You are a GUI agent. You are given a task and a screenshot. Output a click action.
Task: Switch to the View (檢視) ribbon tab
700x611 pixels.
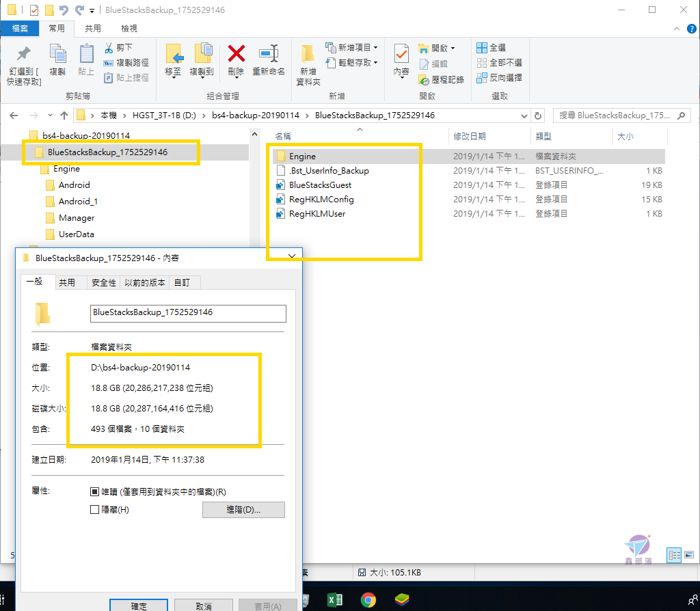click(x=129, y=29)
